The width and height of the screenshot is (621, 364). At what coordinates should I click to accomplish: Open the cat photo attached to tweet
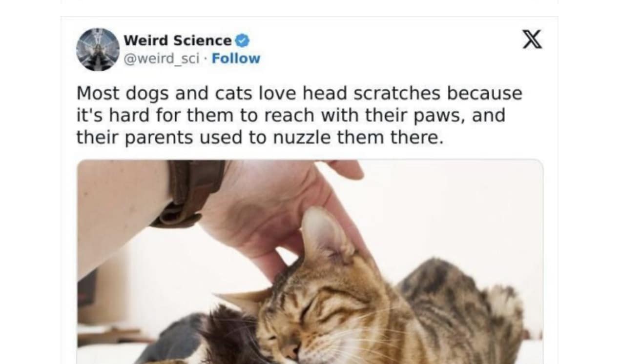coord(310,262)
